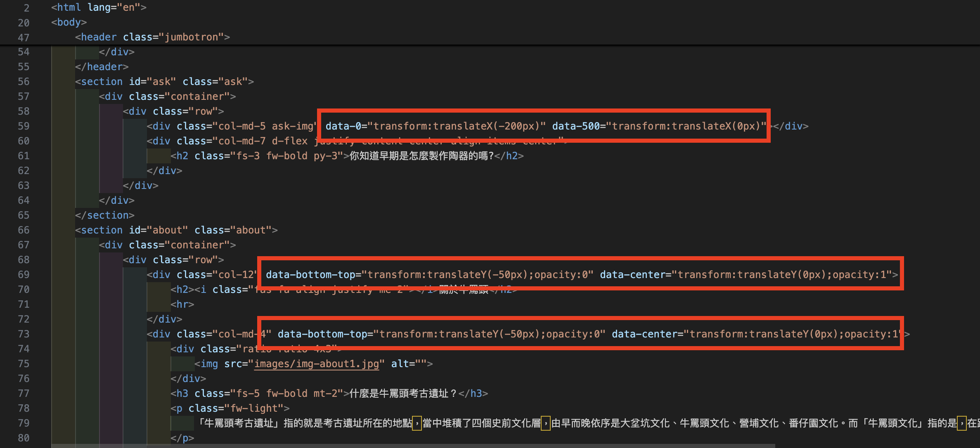Screen dimensions: 980x448
Task: Click the paragraph text on line 79
Action: tap(587, 423)
